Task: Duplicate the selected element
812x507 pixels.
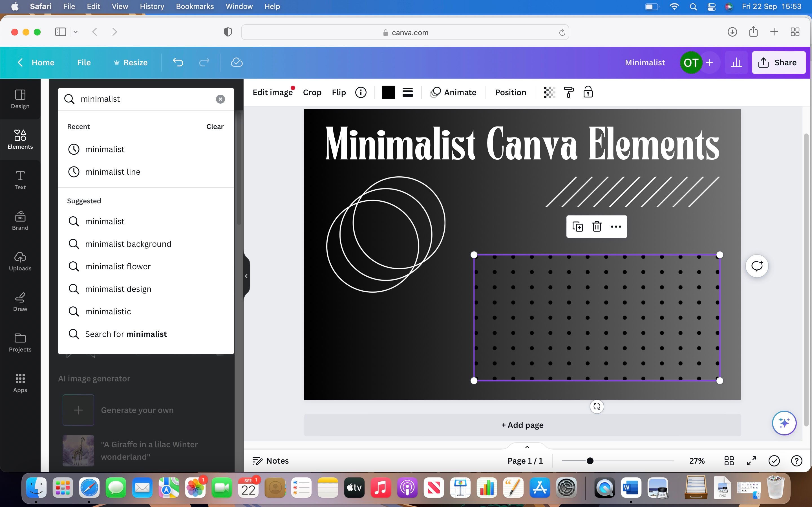Action: pos(577,227)
